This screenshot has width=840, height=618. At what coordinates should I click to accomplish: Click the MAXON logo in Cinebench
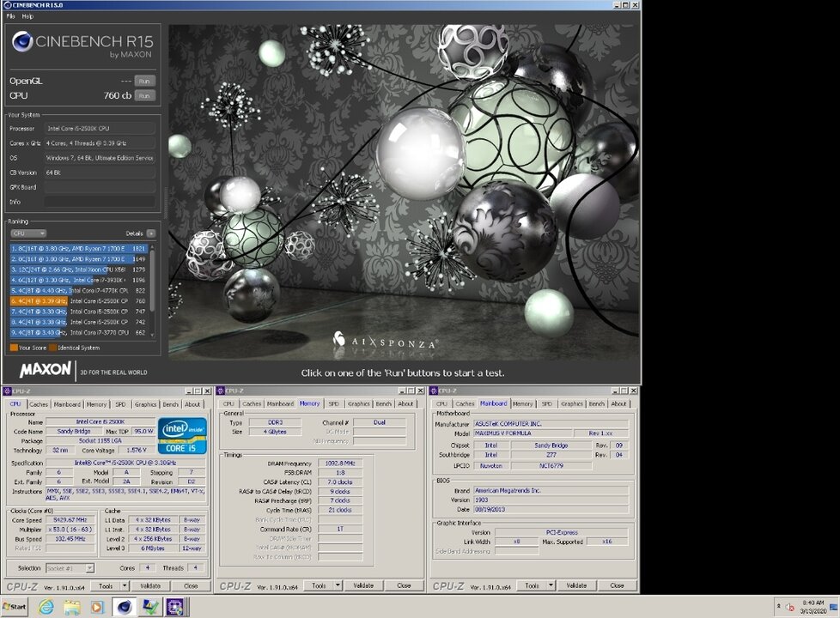coord(45,370)
